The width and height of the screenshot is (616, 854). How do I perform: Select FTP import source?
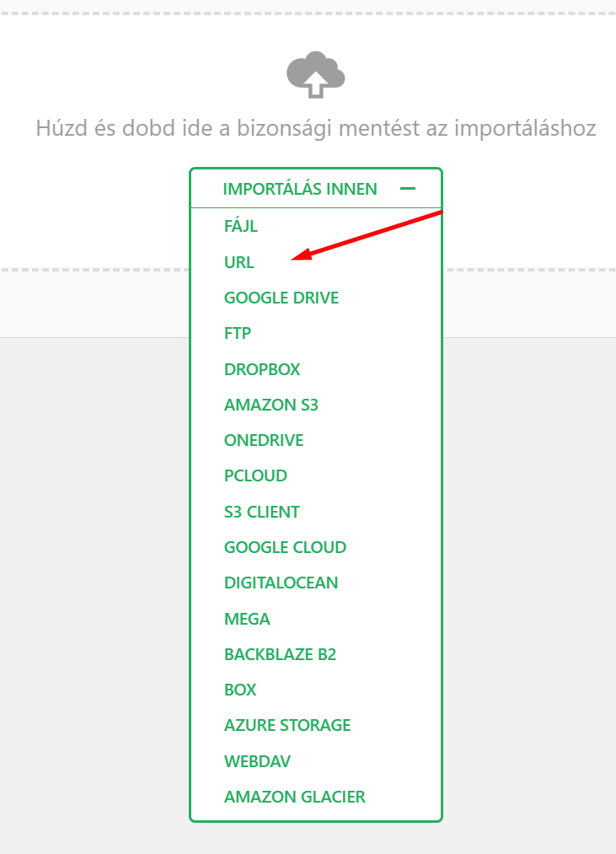coord(238,333)
